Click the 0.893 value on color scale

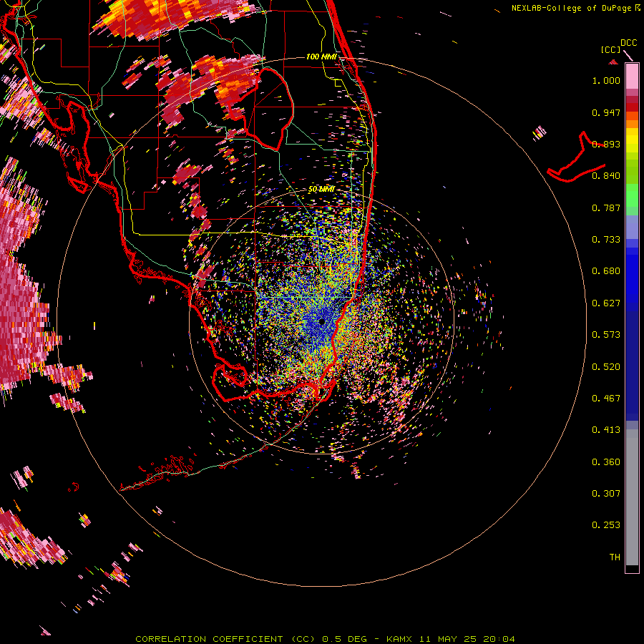[x=606, y=144]
